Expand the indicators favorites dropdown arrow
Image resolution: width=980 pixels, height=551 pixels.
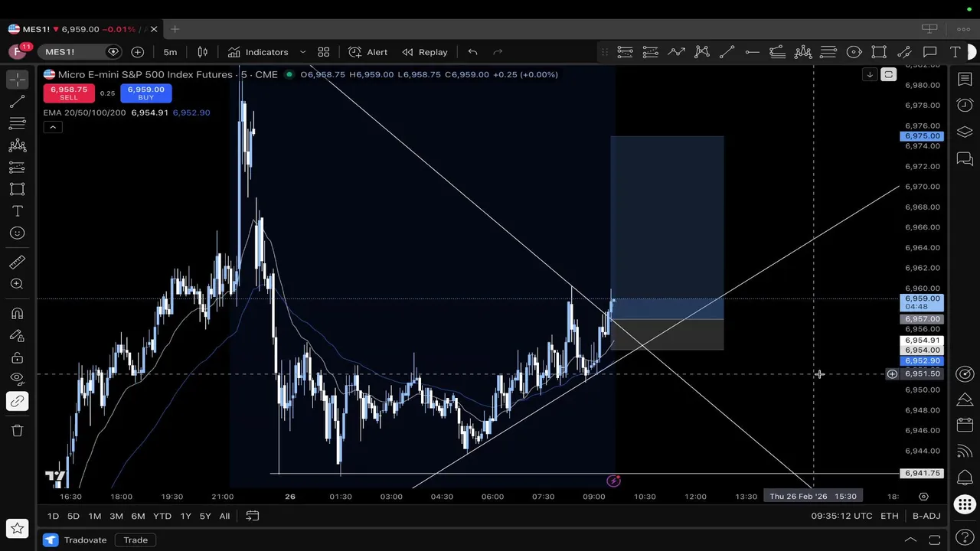[x=302, y=52]
